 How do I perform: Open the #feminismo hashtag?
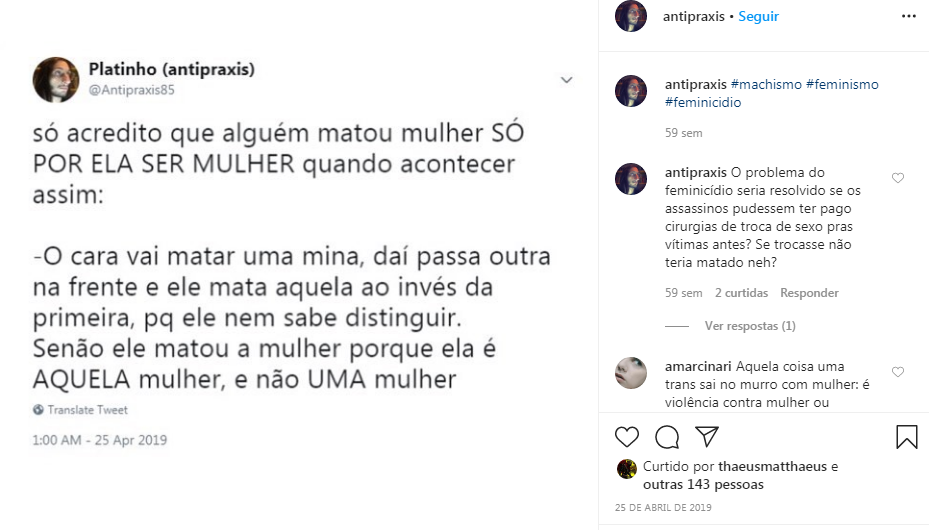842,85
